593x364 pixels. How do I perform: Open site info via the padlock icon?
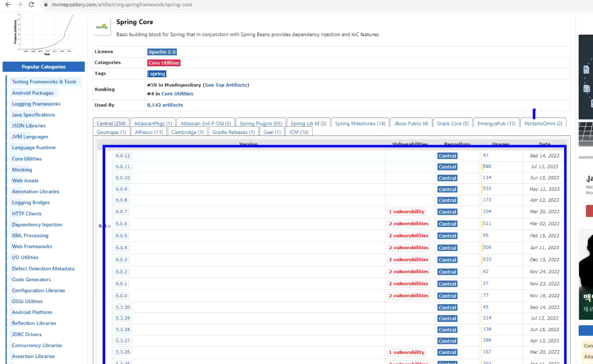[x=45, y=5]
